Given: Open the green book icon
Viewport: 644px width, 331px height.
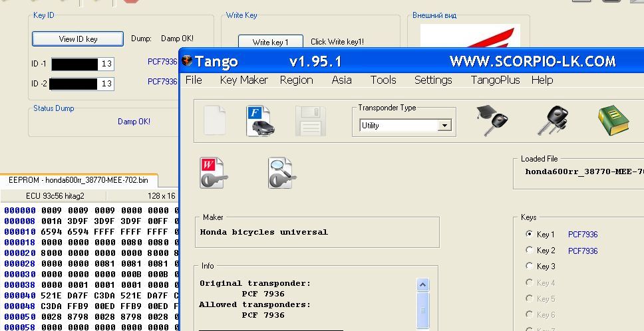Looking at the screenshot, I should (613, 120).
